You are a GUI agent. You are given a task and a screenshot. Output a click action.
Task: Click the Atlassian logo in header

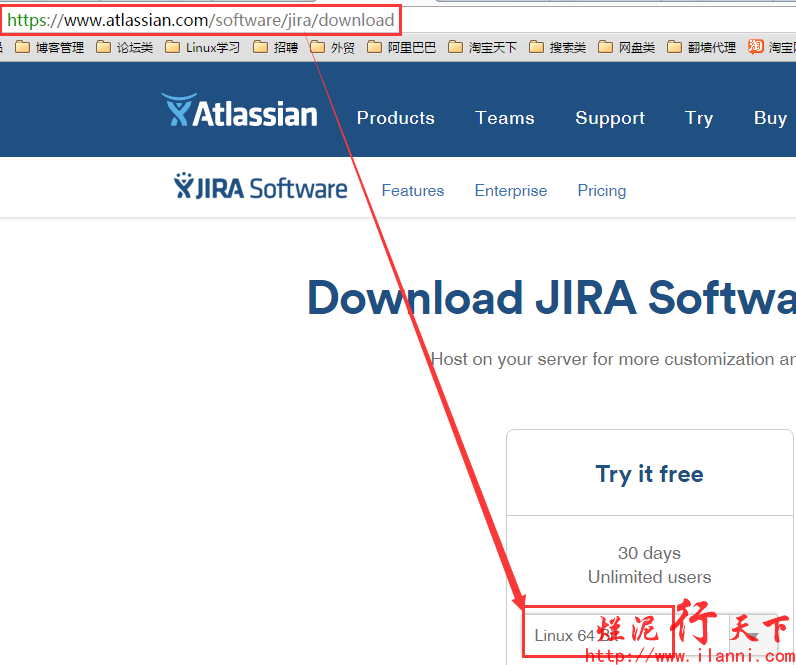(x=239, y=112)
